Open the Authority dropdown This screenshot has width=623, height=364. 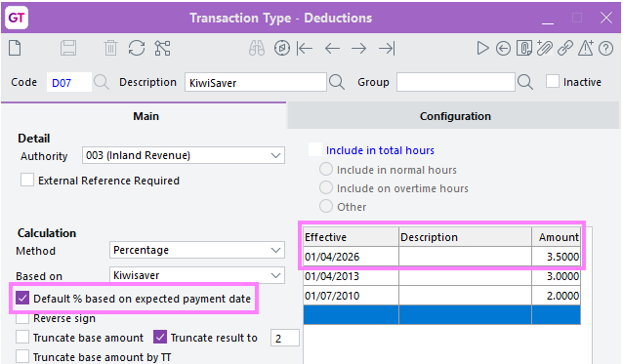[x=184, y=155]
